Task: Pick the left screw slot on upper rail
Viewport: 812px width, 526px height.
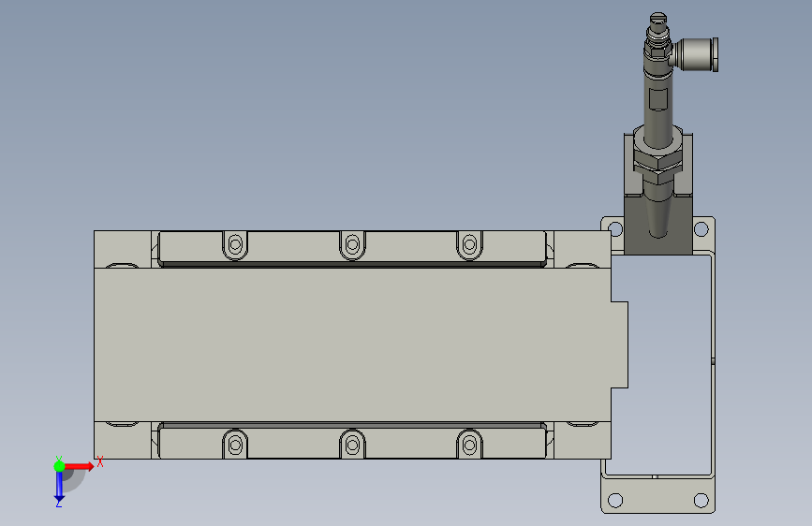Action: tap(235, 245)
